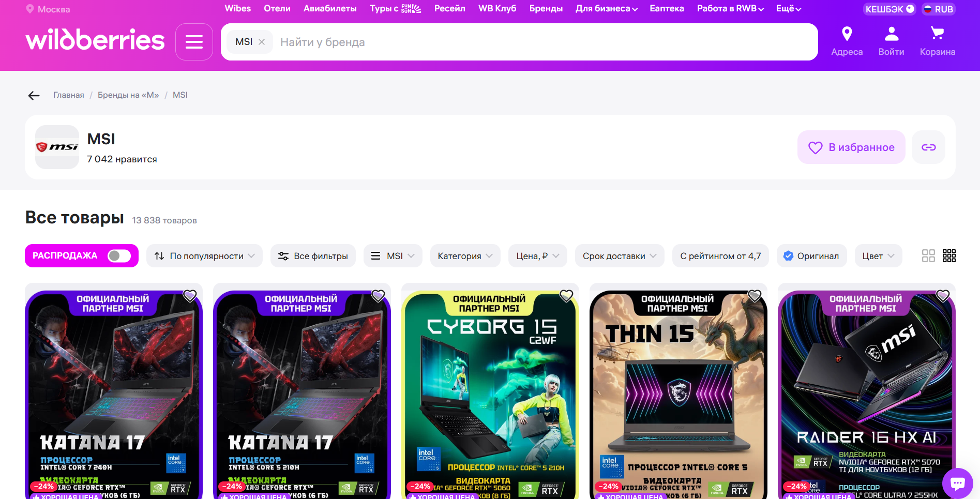Remove the MSI brand tag from search
The image size is (980, 499).
(262, 42)
